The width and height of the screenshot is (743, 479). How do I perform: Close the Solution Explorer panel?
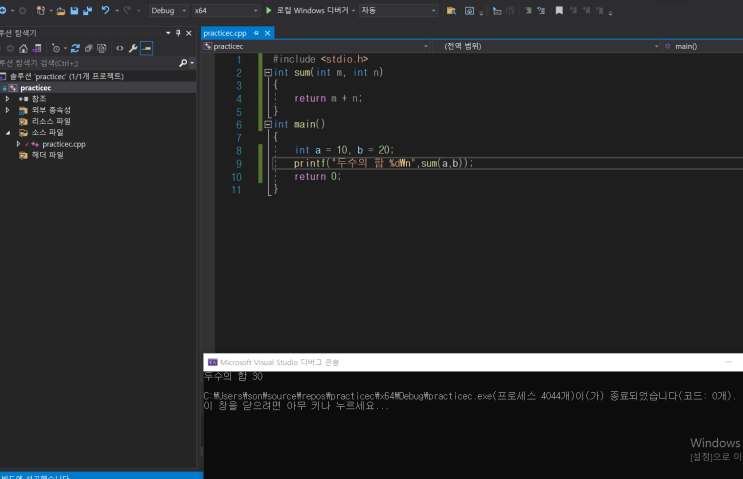click(189, 33)
